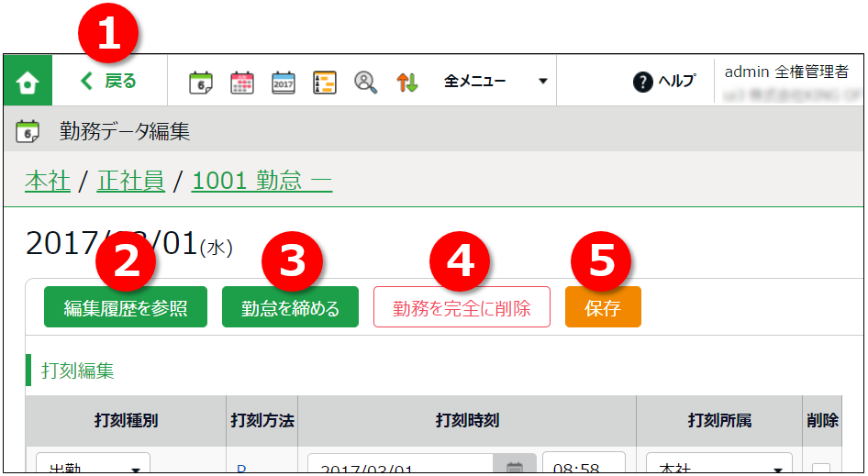The image size is (868, 476).
Task: Click the orange 保存 button
Action: [x=603, y=308]
